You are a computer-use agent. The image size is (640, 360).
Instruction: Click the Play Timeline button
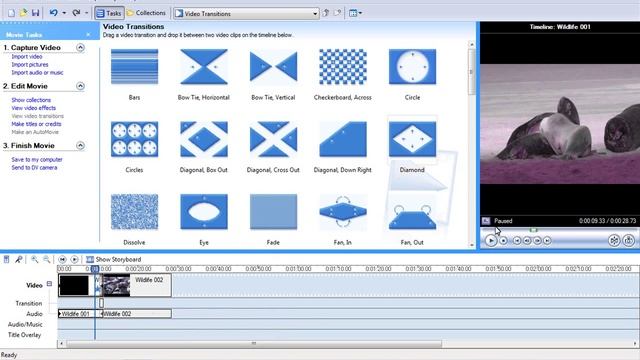pyautogui.click(x=74, y=260)
